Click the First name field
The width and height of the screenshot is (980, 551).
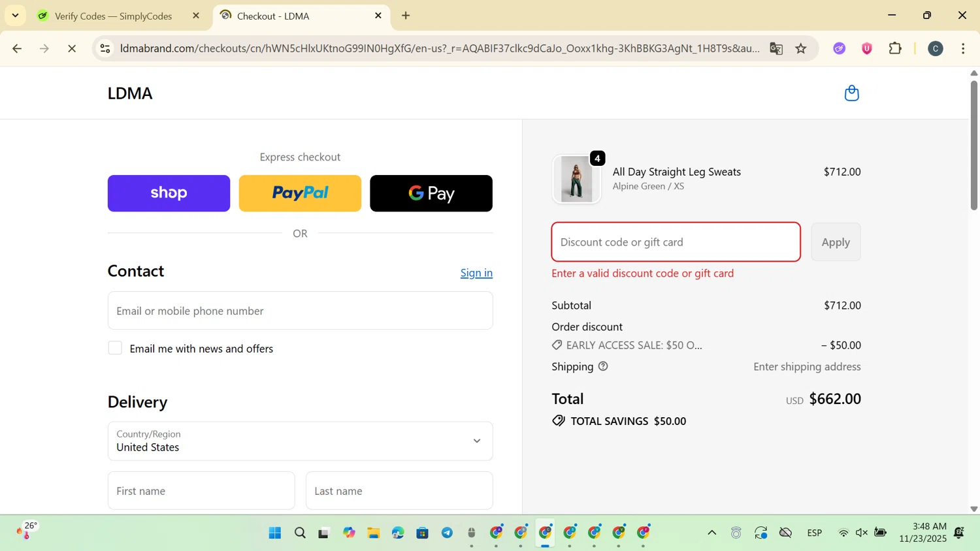tap(201, 491)
